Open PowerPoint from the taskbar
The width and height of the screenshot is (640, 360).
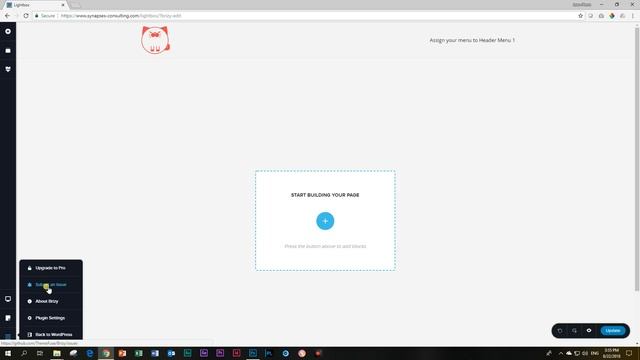coord(122,353)
